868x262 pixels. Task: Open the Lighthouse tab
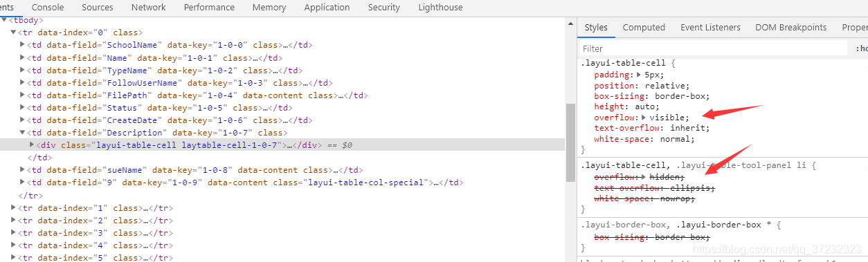coord(440,7)
